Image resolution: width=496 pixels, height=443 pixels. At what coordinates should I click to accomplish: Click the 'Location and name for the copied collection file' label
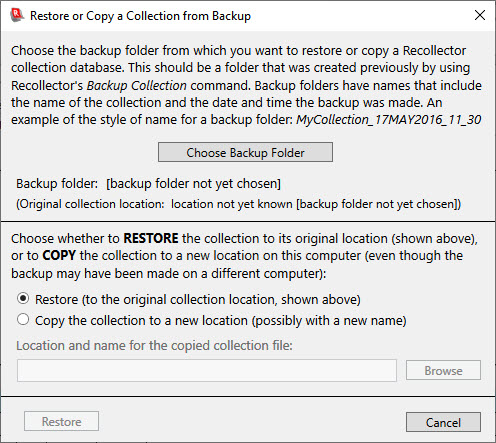point(154,346)
